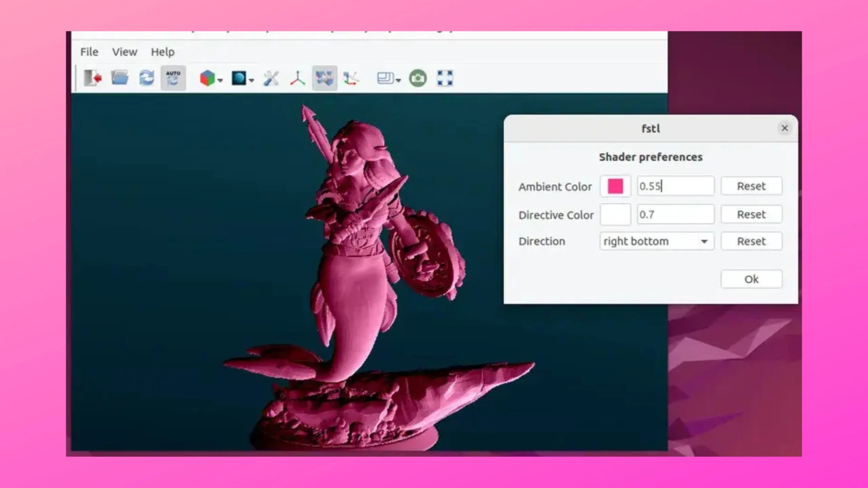The width and height of the screenshot is (868, 488).
Task: Click the Directive Color 0.7 value field
Action: point(675,215)
